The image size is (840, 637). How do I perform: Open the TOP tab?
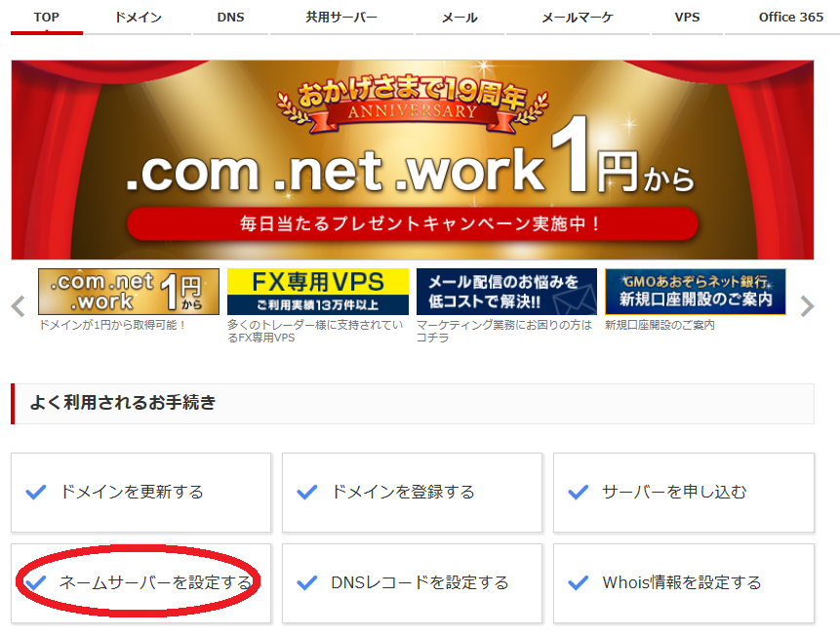coord(47,18)
